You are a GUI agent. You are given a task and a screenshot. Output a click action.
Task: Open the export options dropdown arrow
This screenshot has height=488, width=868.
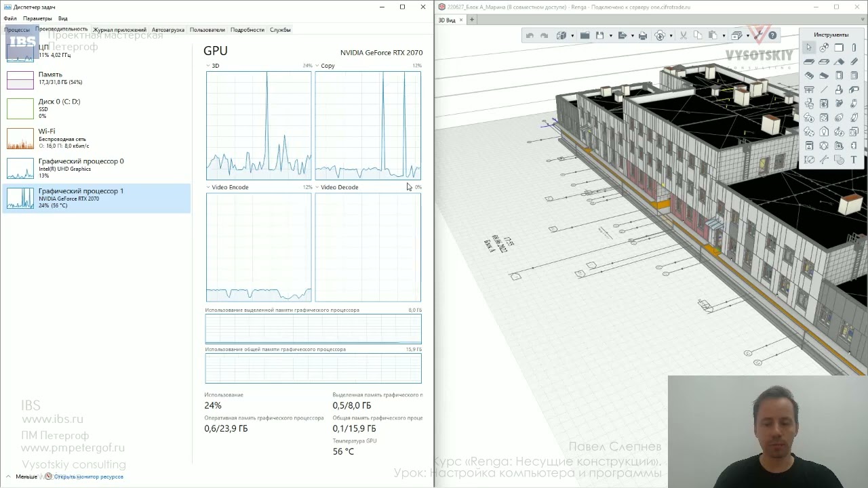point(632,35)
